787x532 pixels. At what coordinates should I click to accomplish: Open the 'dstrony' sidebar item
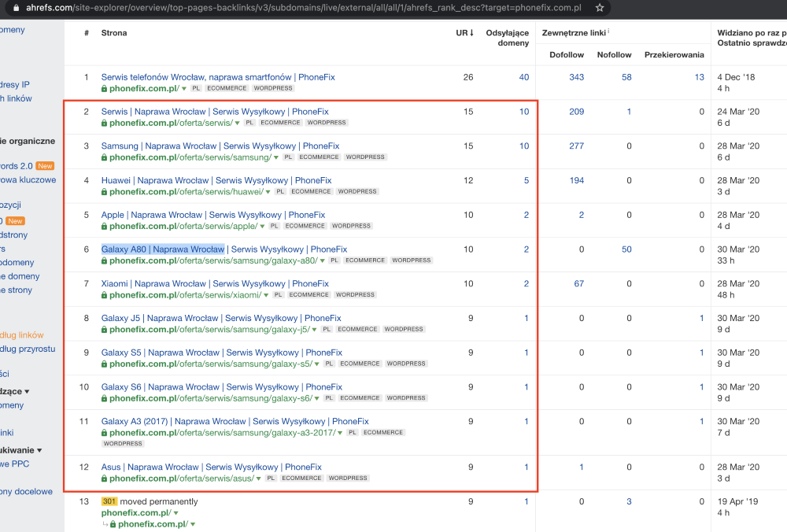14,235
